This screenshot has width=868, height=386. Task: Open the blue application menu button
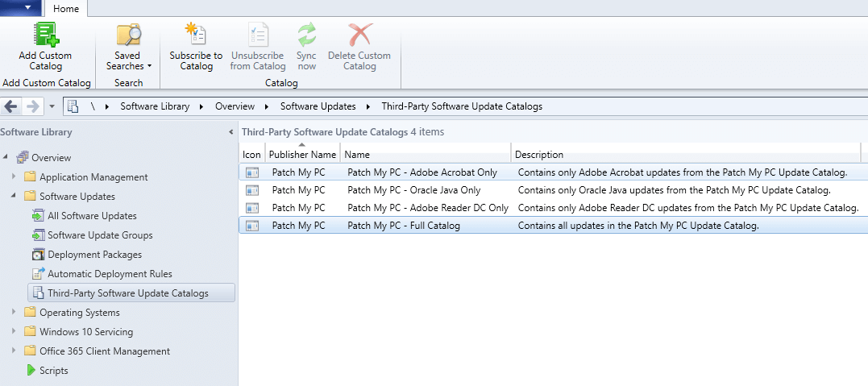27,8
